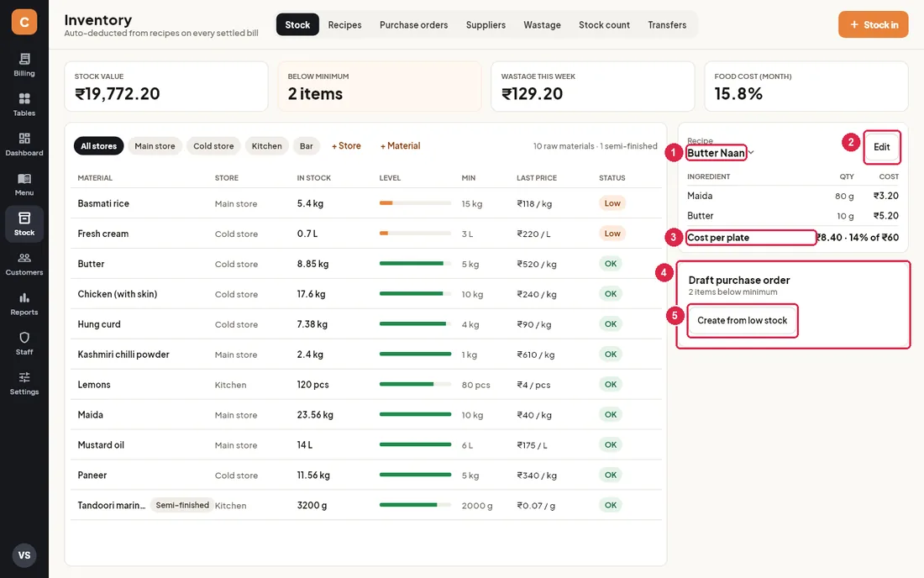This screenshot has height=578, width=924.
Task: Click Lemons stock level bar
Action: pyautogui.click(x=415, y=384)
